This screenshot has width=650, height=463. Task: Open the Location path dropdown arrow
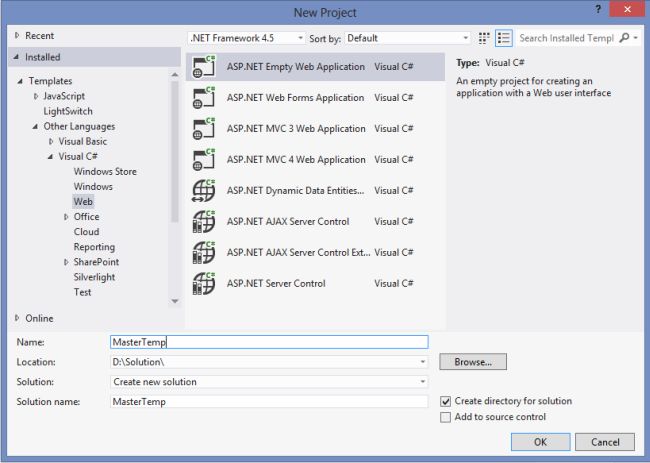pos(422,362)
